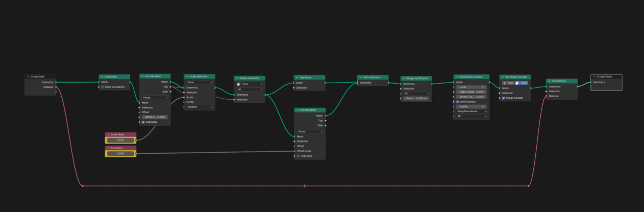This screenshot has width=644, height=212.
Task: Click Delete Geometry's Selection input socket
Action: [x=234, y=100]
